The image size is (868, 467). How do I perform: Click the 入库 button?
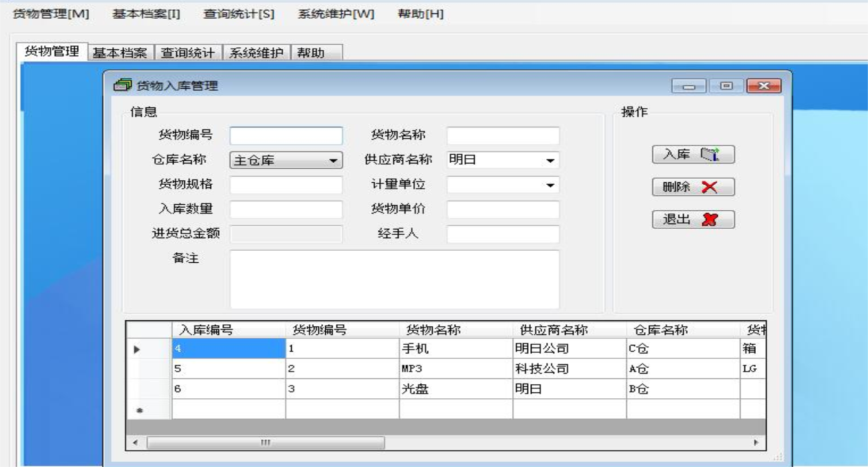[693, 155]
